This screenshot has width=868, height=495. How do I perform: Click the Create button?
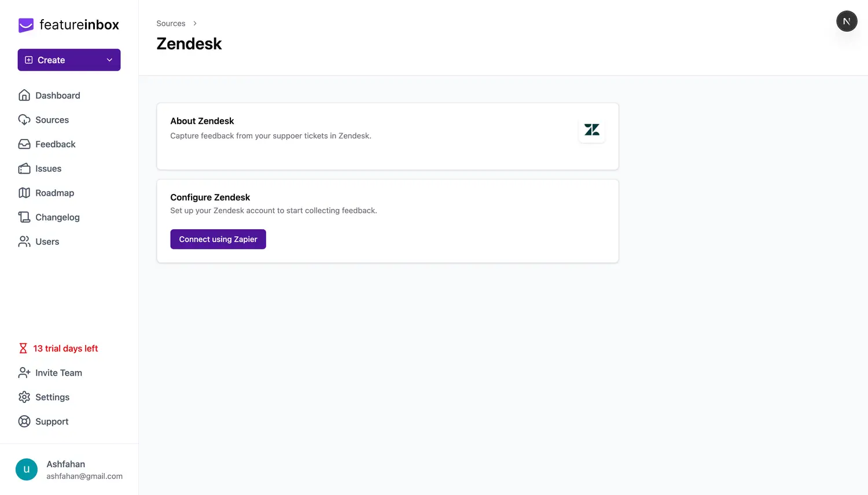[x=51, y=60]
